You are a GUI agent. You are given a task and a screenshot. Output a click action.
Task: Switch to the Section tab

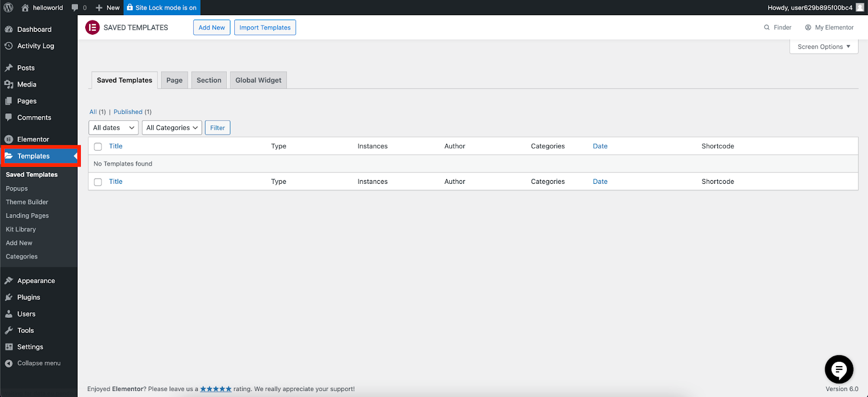pos(209,80)
